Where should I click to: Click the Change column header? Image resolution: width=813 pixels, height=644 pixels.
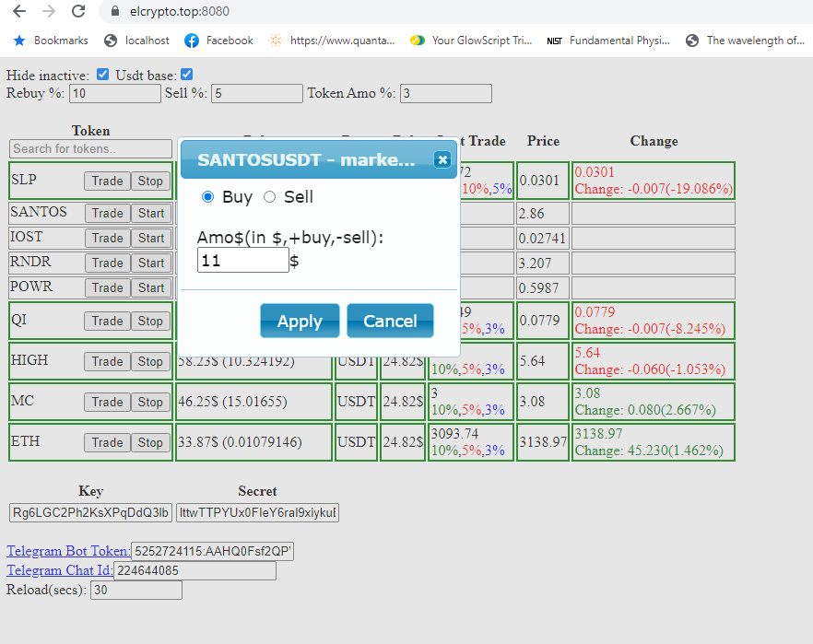click(x=654, y=141)
